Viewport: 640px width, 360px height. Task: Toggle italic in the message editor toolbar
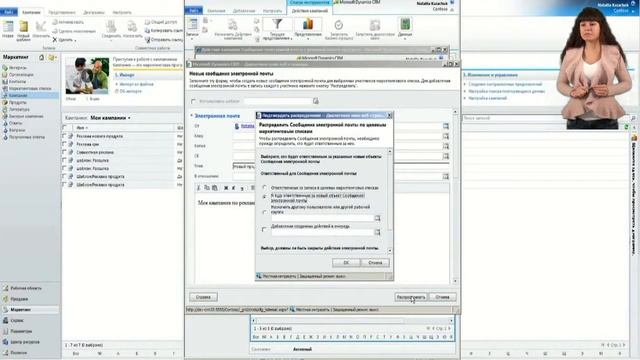click(233, 188)
